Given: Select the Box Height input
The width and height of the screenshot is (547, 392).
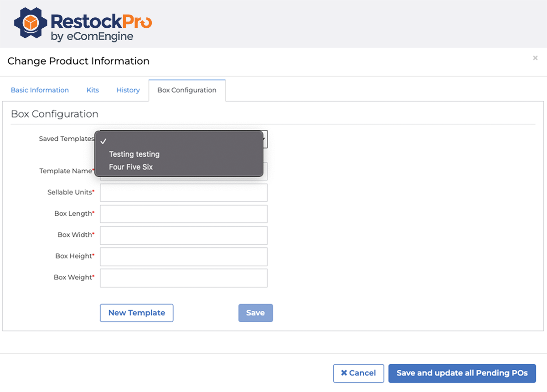Looking at the screenshot, I should coord(184,257).
